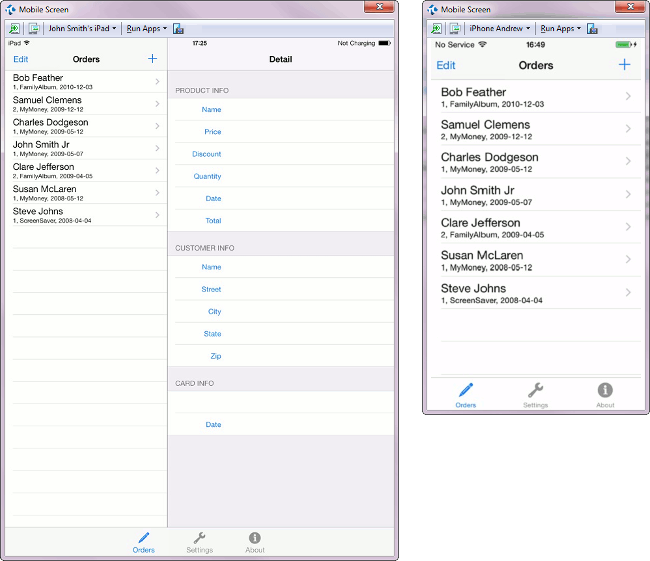The width and height of the screenshot is (650, 561).
Task: Expand Charles Dodgeson chevron on iPhone
Action: pos(628,161)
